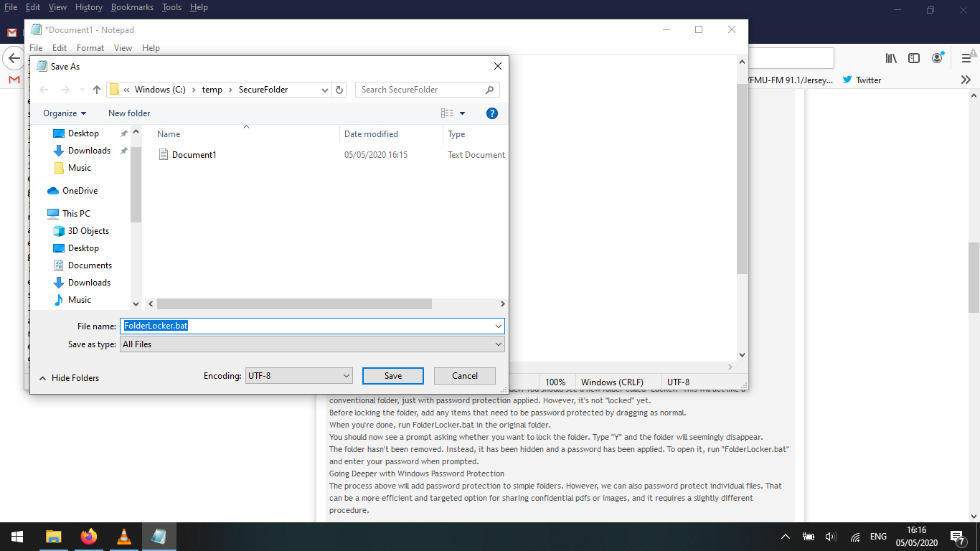The width and height of the screenshot is (980, 551).
Task: Open Twitter bookmark
Action: click(x=862, y=80)
